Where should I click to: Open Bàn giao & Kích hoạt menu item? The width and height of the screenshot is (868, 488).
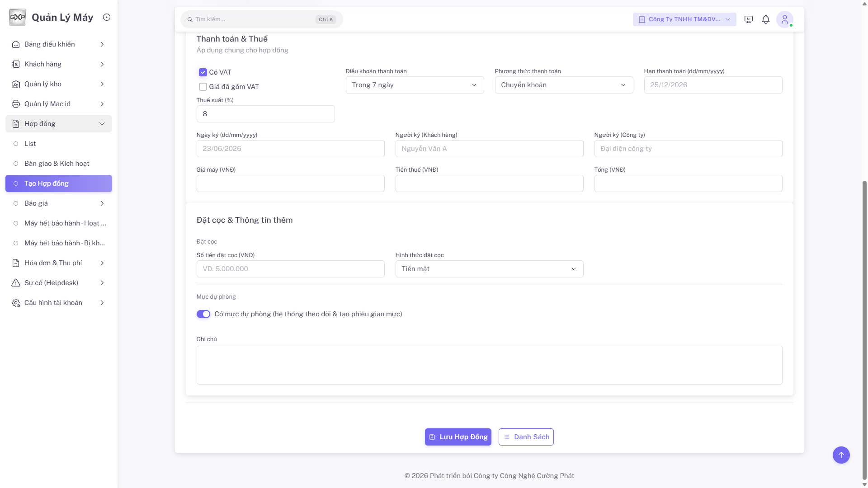click(59, 164)
